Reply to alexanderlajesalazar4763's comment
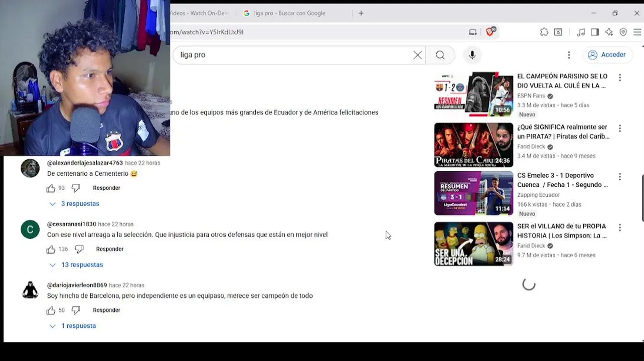 click(106, 188)
